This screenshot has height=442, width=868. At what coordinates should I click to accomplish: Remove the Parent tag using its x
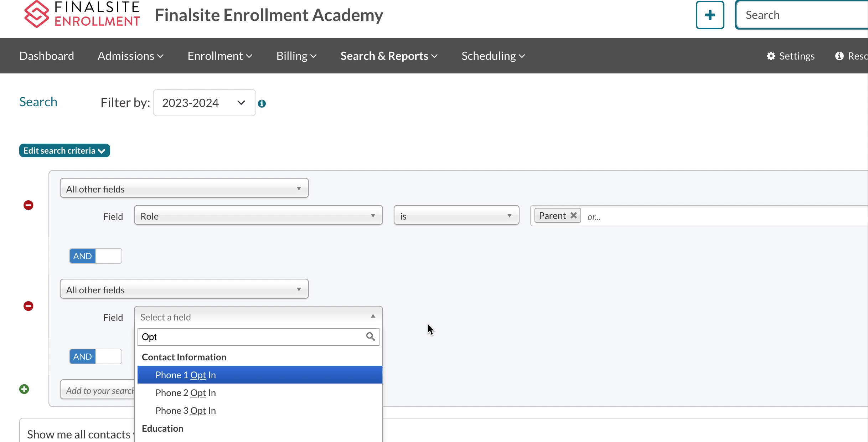(x=573, y=216)
